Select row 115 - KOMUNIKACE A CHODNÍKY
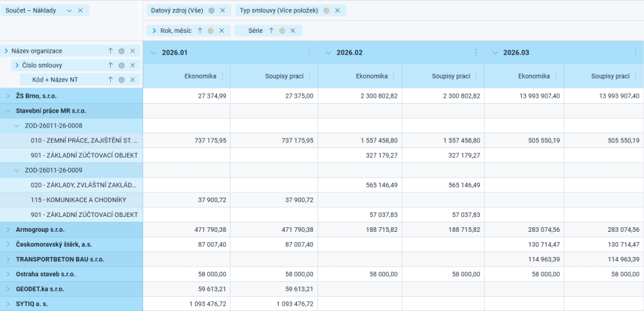This screenshot has height=311, width=644. coord(71,200)
